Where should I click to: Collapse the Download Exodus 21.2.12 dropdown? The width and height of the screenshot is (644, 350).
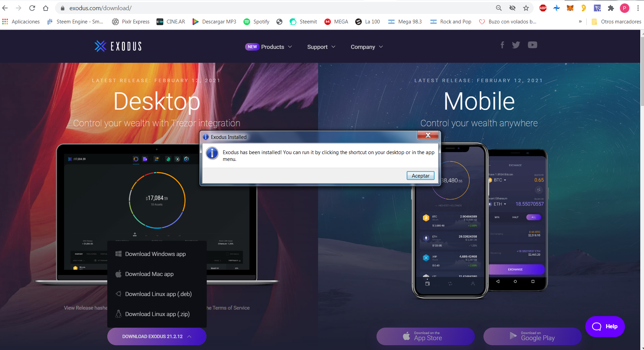click(157, 336)
